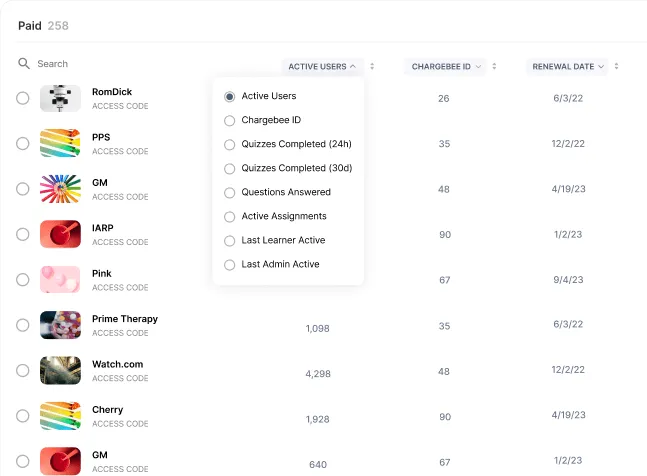Select the Cherry row checkbox
The image size is (647, 476).
click(23, 416)
